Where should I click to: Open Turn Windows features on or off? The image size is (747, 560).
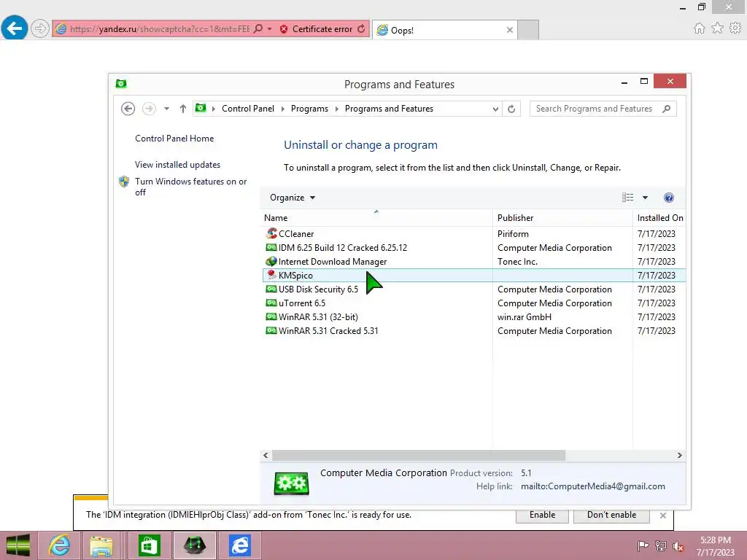(x=190, y=187)
